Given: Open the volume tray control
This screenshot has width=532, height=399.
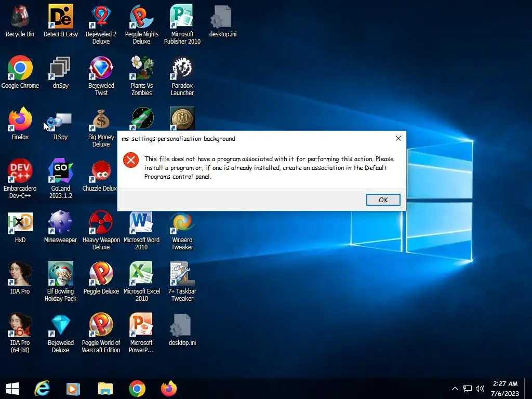Looking at the screenshot, I should point(480,389).
